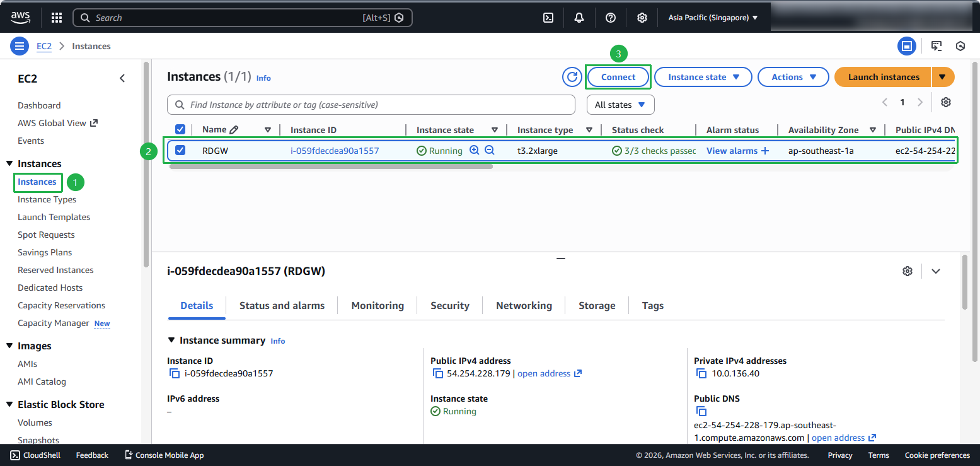Viewport: 980px width, 466px height.
Task: Toggle the hamburger side navigation menu
Action: (20, 46)
